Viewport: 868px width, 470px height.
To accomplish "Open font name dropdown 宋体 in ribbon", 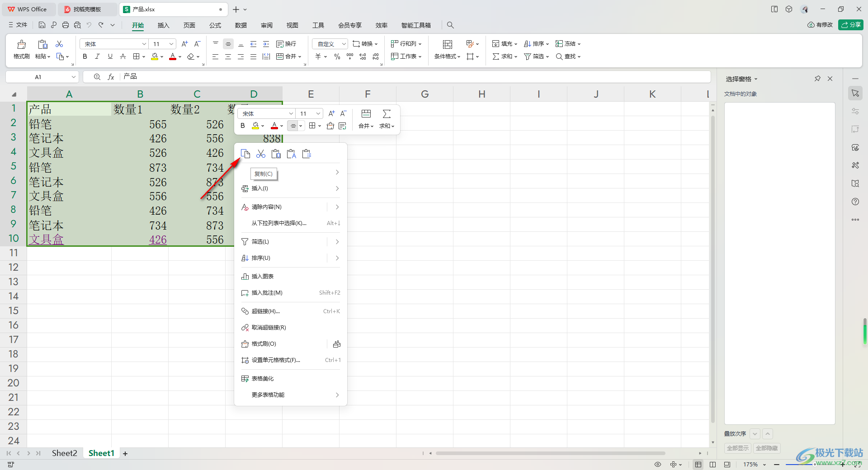I will click(x=144, y=44).
